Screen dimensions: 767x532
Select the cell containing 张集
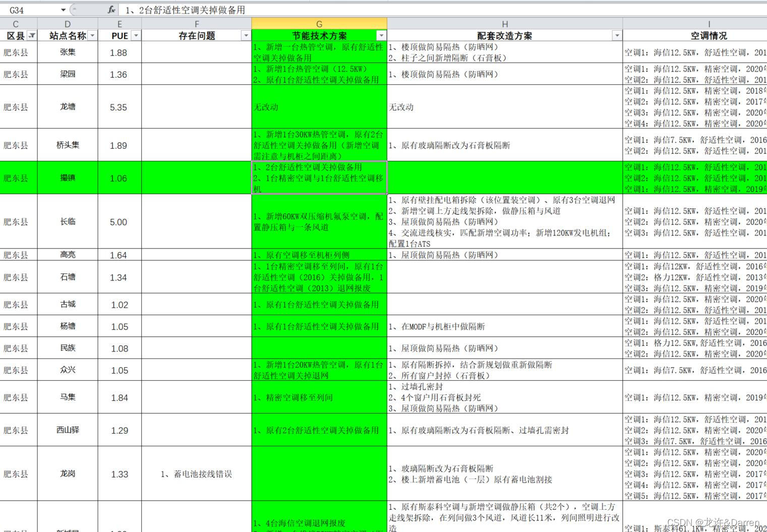[67, 52]
